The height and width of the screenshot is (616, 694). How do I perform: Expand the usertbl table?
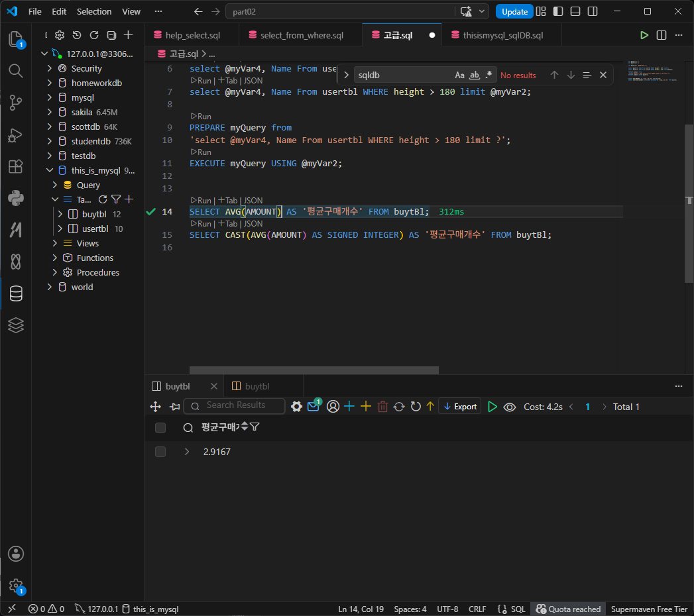pyautogui.click(x=60, y=229)
